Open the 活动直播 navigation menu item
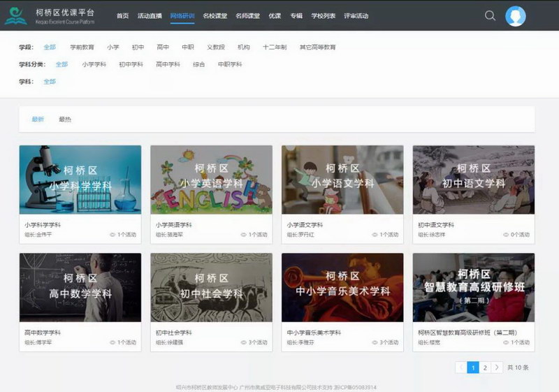 [150, 15]
